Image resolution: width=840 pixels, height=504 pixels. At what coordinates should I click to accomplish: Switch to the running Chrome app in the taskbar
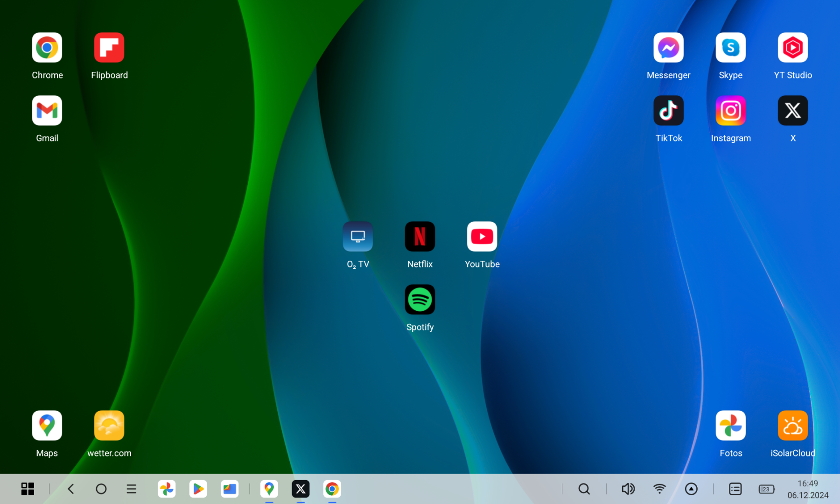pos(332,489)
